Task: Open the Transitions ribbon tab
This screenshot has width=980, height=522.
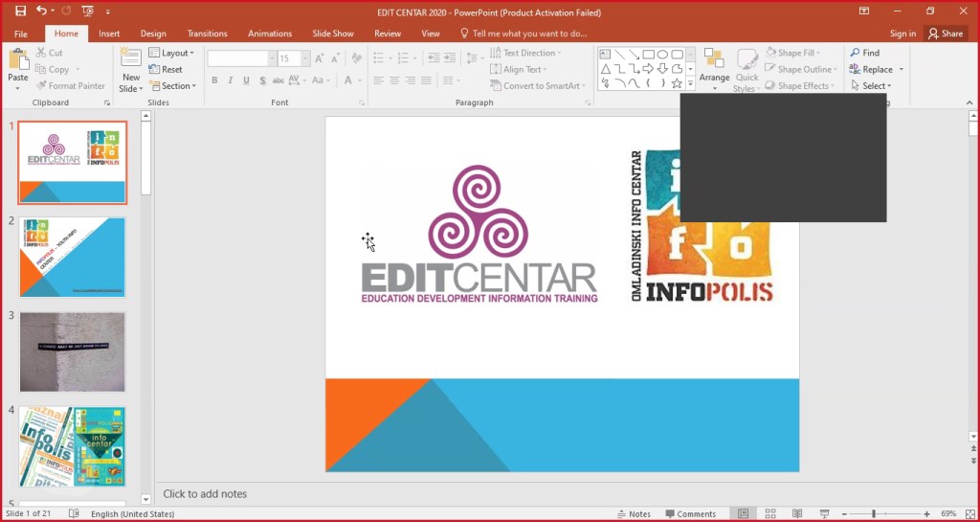Action: [207, 34]
